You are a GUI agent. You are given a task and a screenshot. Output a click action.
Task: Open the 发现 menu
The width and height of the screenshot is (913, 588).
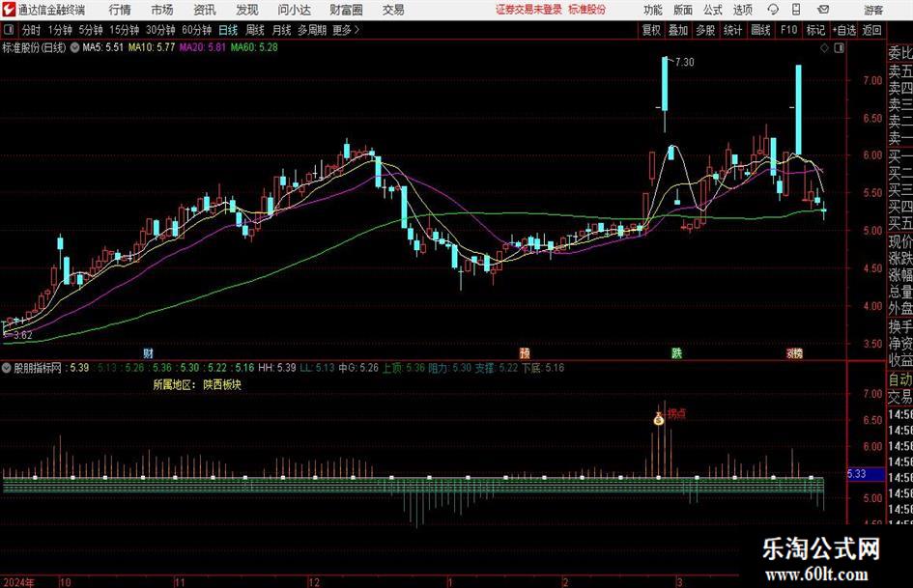click(x=247, y=10)
